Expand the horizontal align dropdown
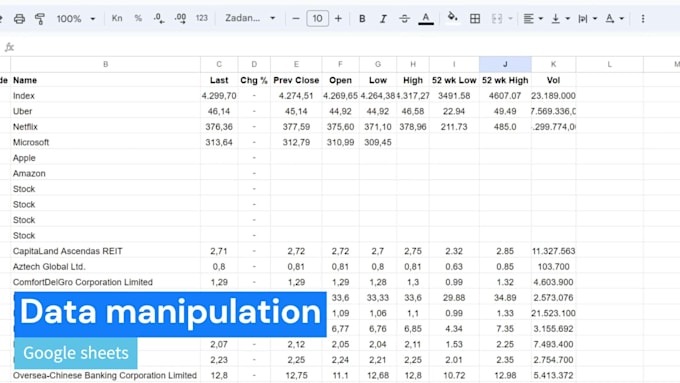Screen dimensions: 680x383 pos(533,19)
